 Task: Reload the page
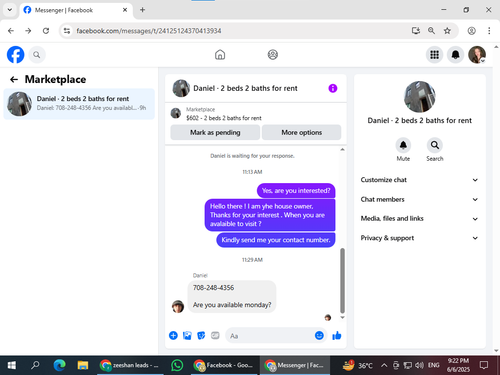[x=46, y=31]
